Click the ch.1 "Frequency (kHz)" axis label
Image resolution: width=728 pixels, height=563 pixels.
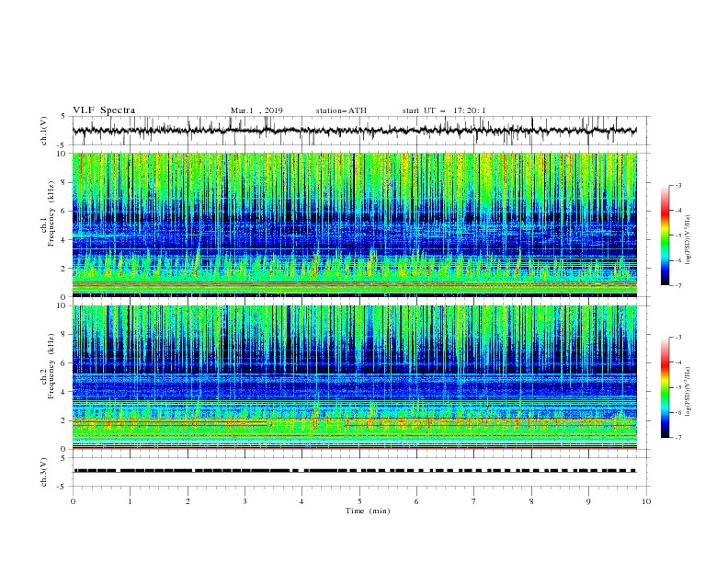(x=52, y=214)
